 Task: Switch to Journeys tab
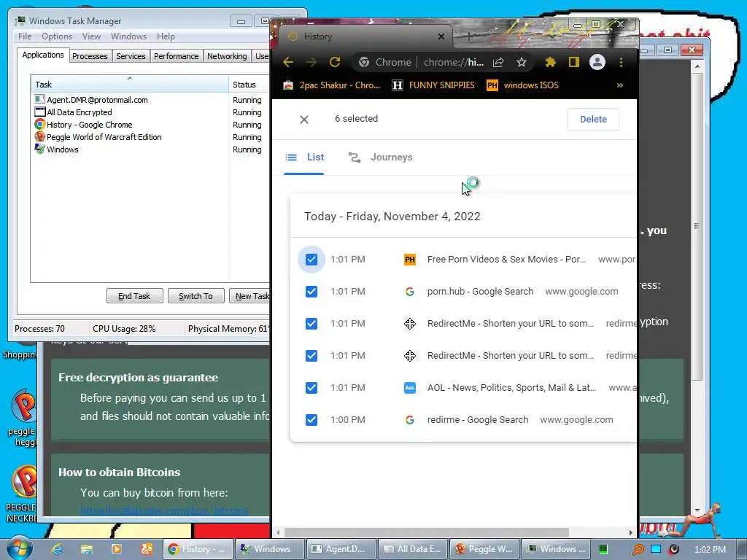click(380, 157)
